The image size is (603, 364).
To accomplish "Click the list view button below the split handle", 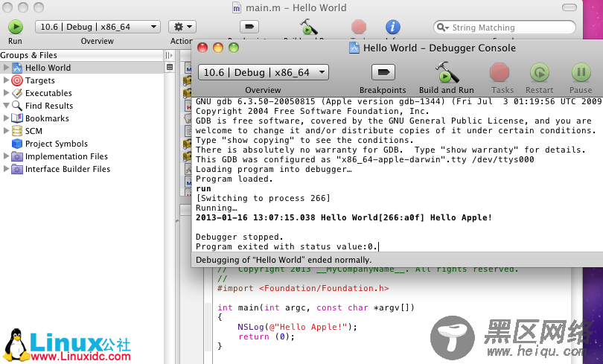I will pos(169,68).
